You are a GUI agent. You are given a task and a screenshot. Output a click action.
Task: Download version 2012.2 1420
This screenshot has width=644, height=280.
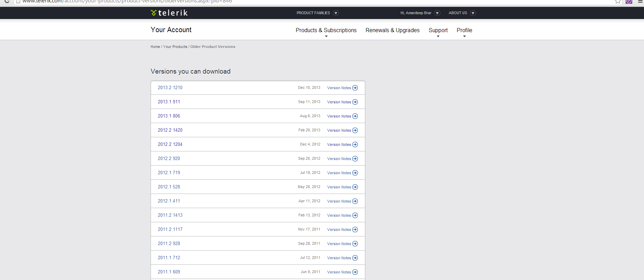[170, 130]
